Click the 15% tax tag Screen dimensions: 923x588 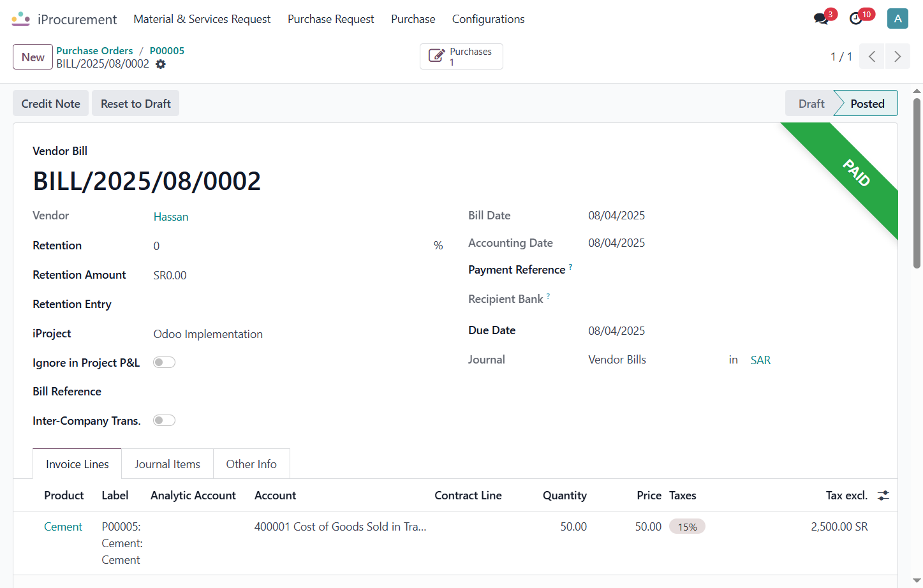(x=687, y=527)
